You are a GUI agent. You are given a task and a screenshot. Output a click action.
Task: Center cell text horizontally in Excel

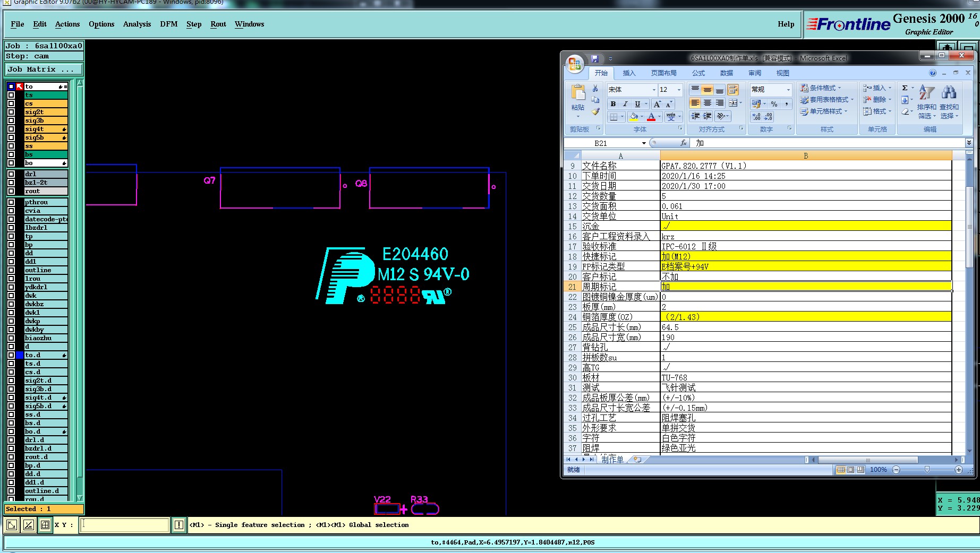707,103
